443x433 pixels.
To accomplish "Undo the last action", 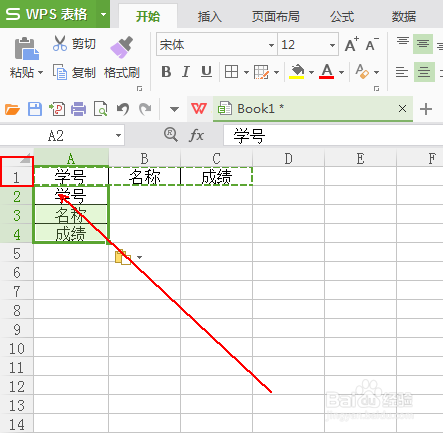I will [123, 109].
